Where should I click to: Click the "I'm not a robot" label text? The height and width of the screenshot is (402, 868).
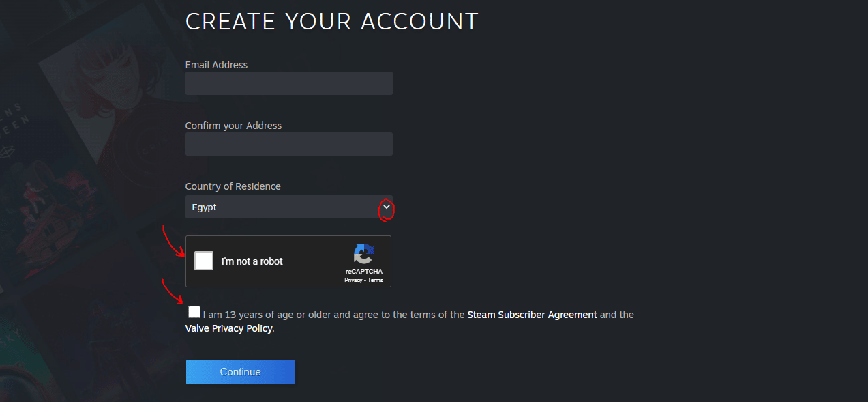pyautogui.click(x=252, y=261)
